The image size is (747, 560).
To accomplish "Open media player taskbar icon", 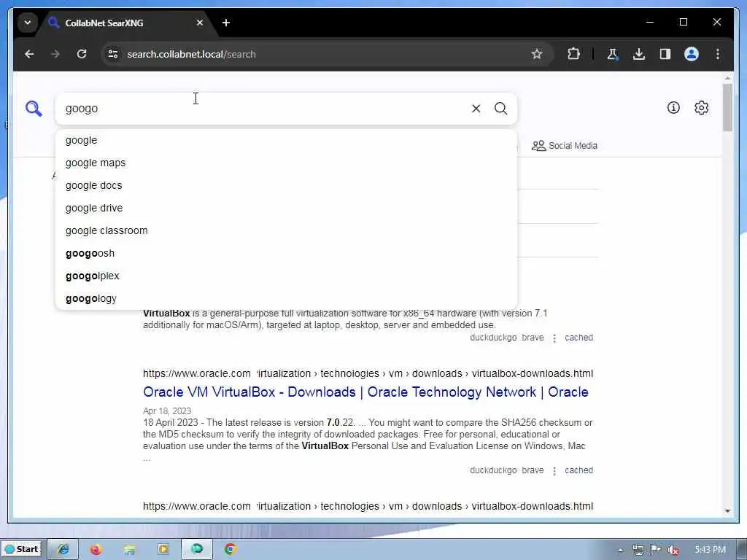I will coord(163,550).
